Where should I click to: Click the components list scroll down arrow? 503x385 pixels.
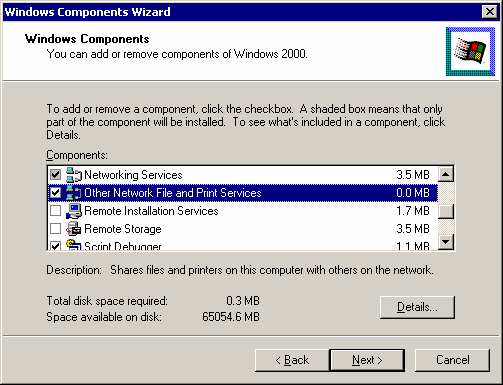pos(446,241)
